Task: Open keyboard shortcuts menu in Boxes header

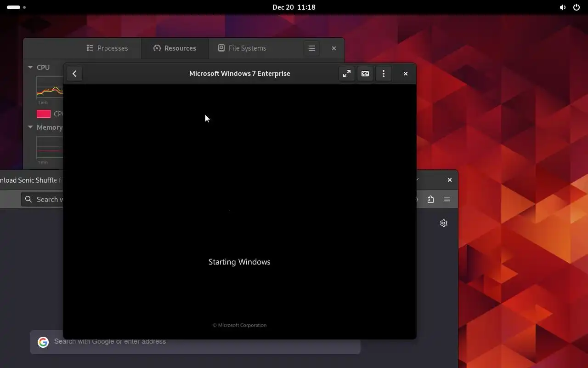Action: (365, 74)
